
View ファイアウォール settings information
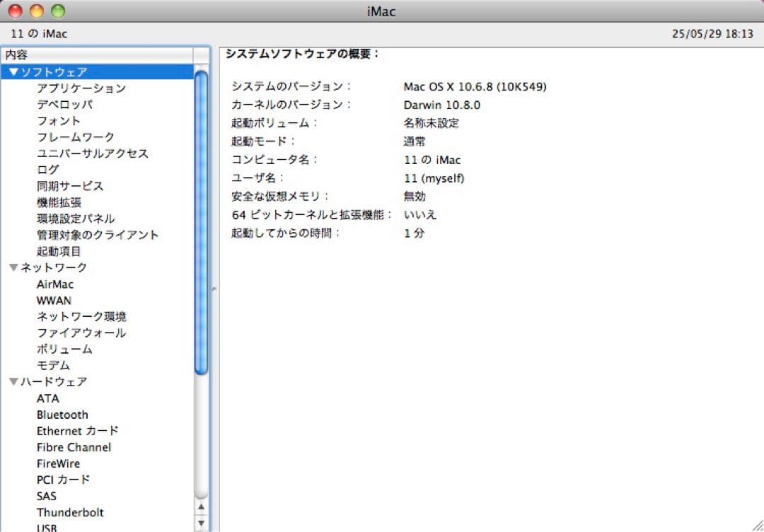pyautogui.click(x=80, y=332)
